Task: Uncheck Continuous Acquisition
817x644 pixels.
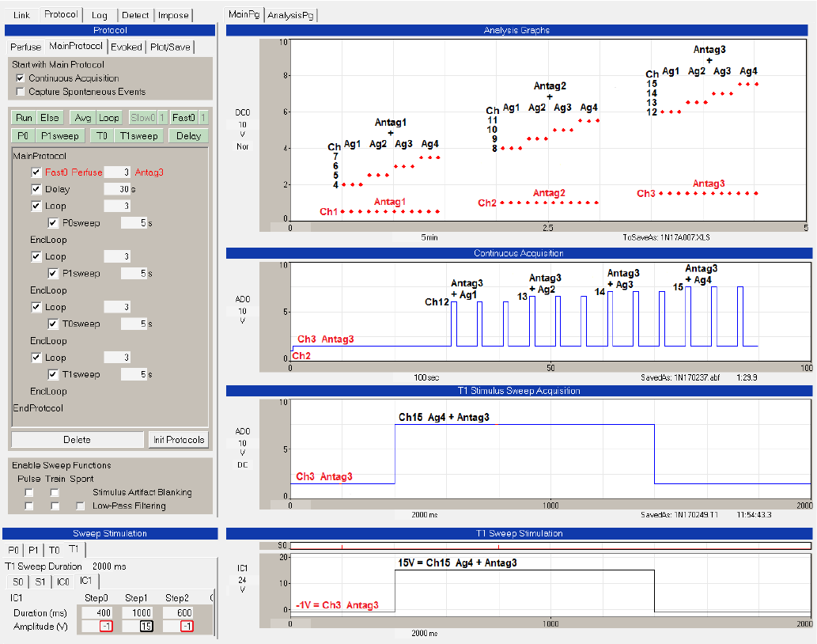Action: pos(21,78)
